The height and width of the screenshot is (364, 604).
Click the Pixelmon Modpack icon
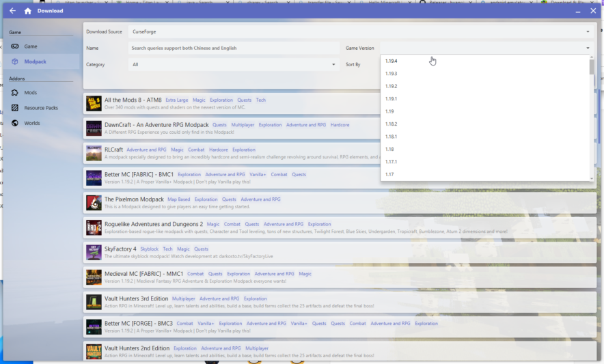tap(94, 203)
